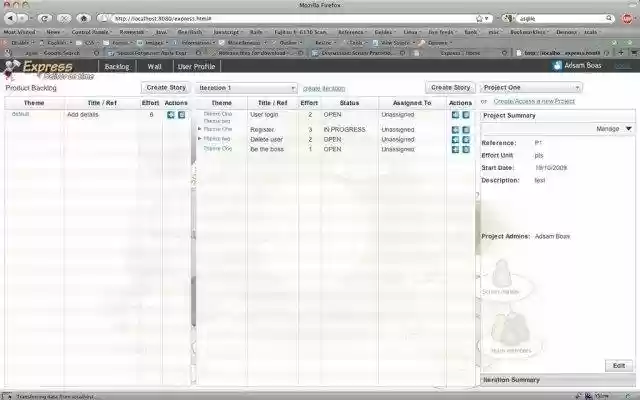640x400 pixels.
Task: Open the Most Visited bookmarks menu
Action: click(x=20, y=32)
